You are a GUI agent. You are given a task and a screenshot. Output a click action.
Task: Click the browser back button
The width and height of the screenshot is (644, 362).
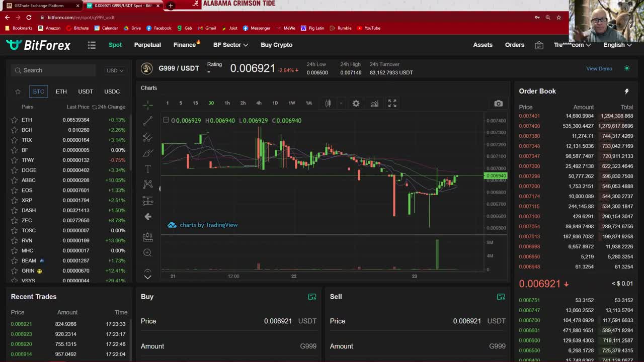(x=7, y=17)
